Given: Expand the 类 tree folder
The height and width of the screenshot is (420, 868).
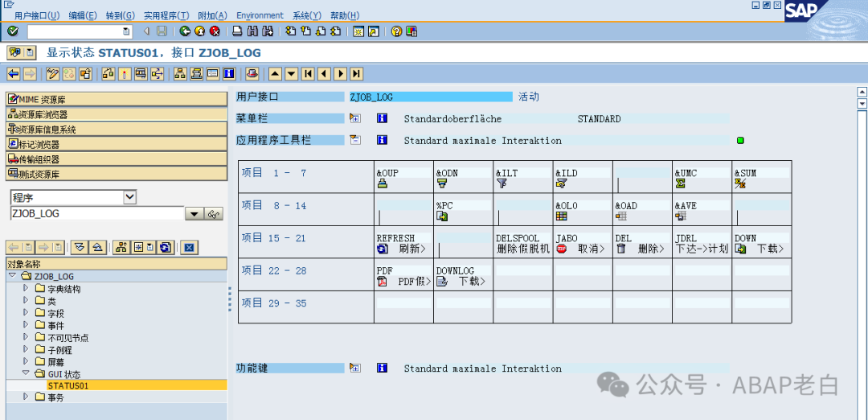Looking at the screenshot, I should click(26, 301).
